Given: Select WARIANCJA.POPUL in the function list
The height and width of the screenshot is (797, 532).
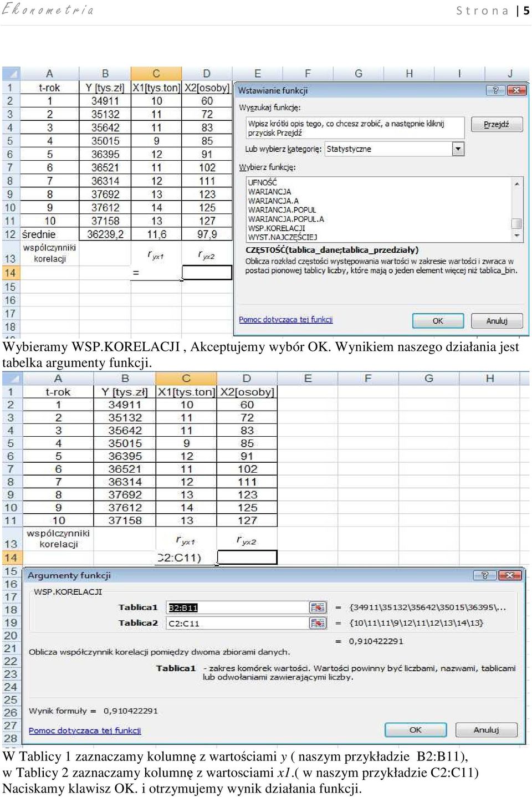Looking at the screenshot, I should coord(282,210).
